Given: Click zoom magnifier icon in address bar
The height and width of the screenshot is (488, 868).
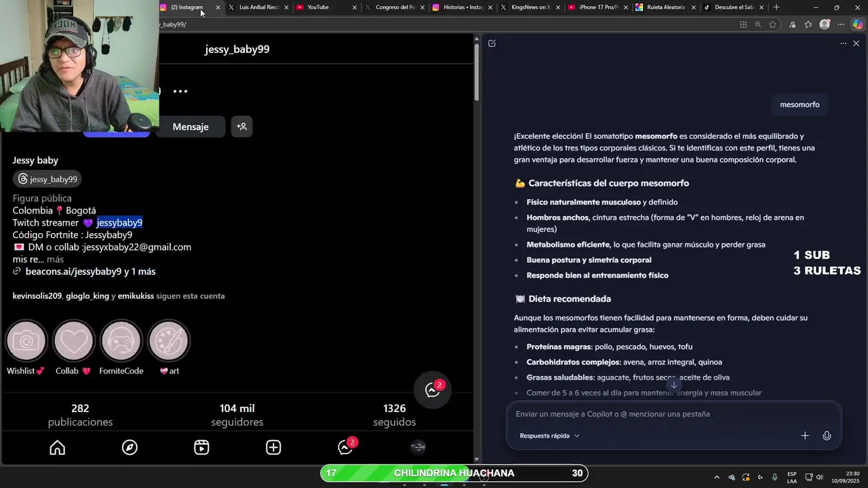Looking at the screenshot, I should tap(758, 24).
